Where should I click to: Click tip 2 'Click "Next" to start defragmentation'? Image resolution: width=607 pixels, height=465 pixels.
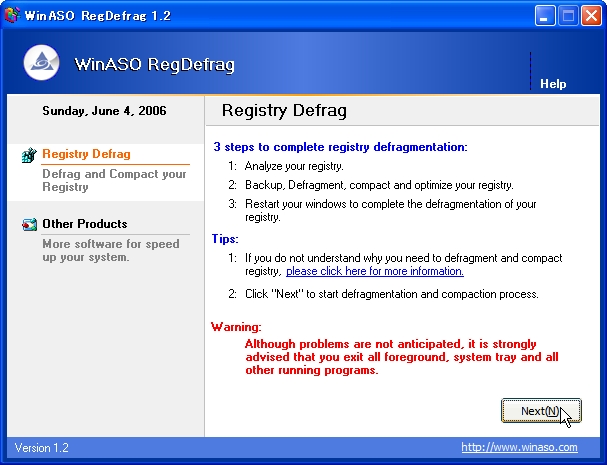pos(392,294)
